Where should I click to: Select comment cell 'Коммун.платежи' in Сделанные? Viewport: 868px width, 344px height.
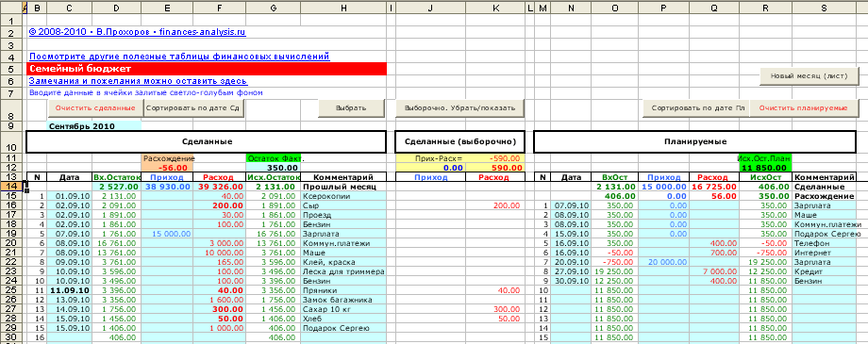point(343,243)
